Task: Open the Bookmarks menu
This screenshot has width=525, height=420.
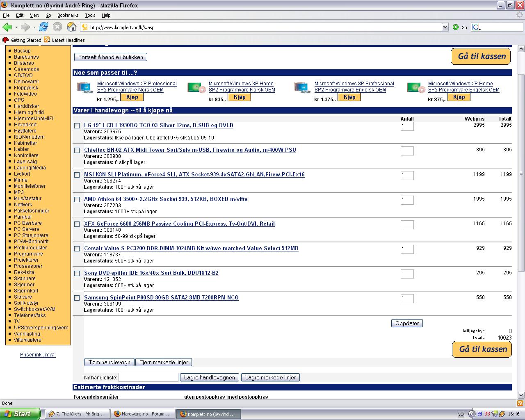Action: coord(68,15)
